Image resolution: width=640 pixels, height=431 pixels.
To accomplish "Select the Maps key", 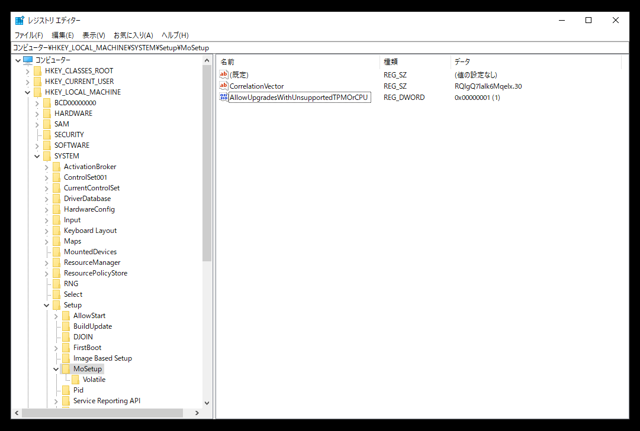I will click(73, 241).
